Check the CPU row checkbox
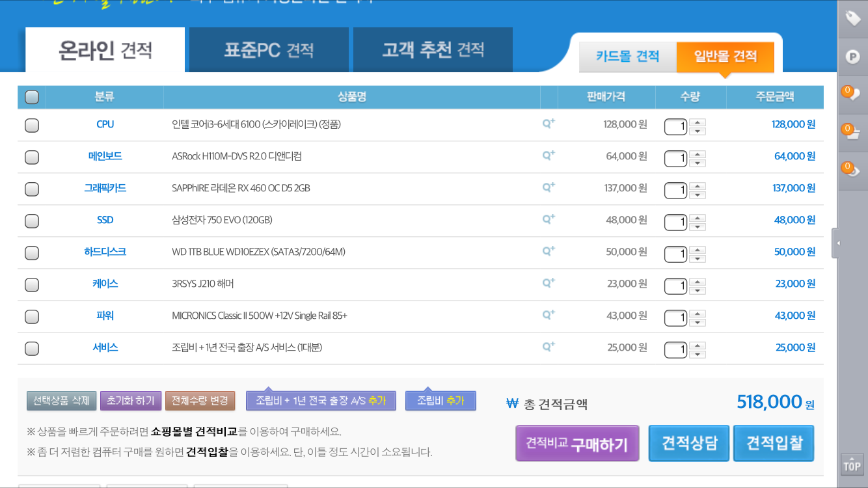Image resolution: width=868 pixels, height=488 pixels. pyautogui.click(x=31, y=125)
